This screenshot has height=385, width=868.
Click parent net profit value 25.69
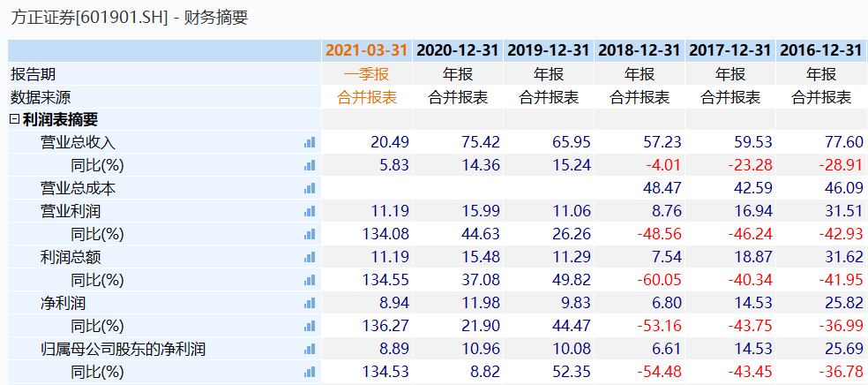tap(843, 349)
